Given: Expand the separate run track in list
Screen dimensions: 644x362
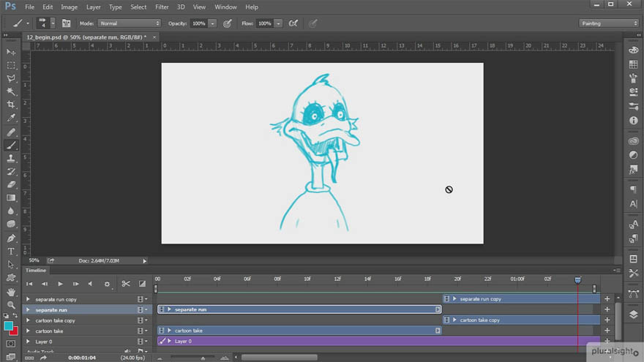Looking at the screenshot, I should (x=28, y=310).
